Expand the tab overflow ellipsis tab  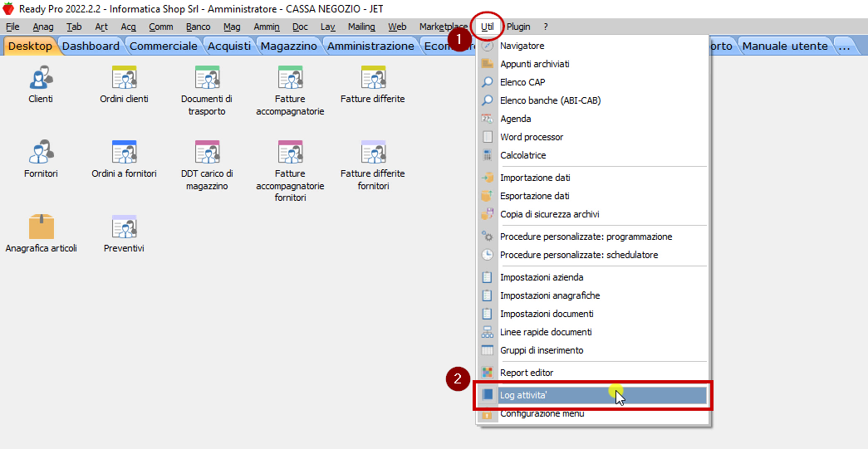click(845, 46)
